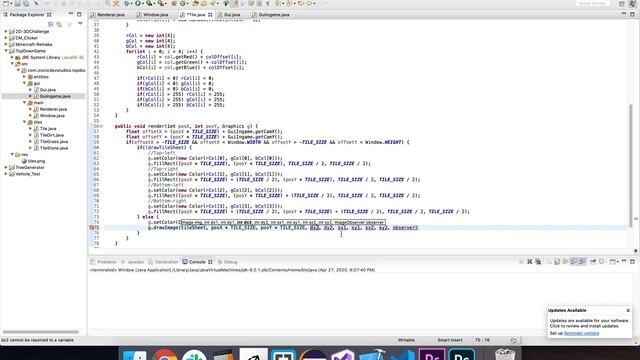Click the Chrome icon in the Dock
The width and height of the screenshot is (640, 360).
click(x=165, y=355)
